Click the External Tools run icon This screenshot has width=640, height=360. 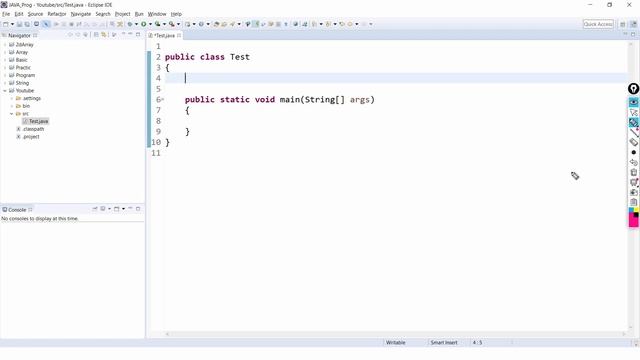click(172, 24)
